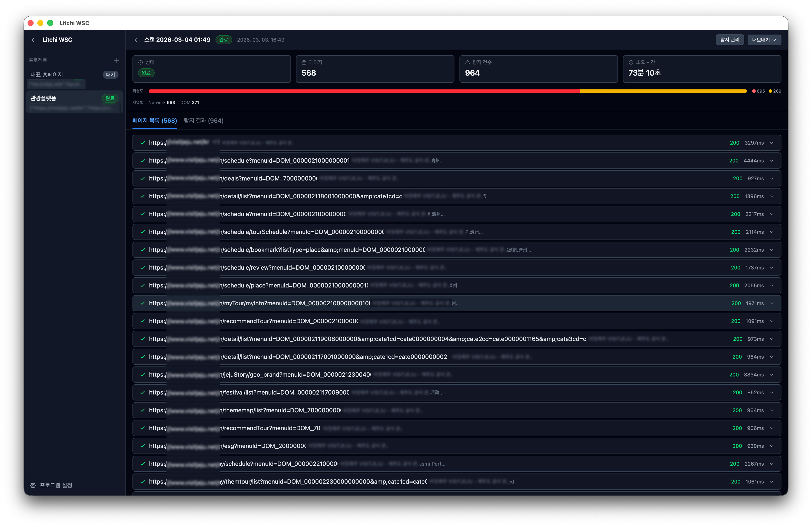812x527 pixels.
Task: Open program settings gear icon
Action: coord(33,485)
